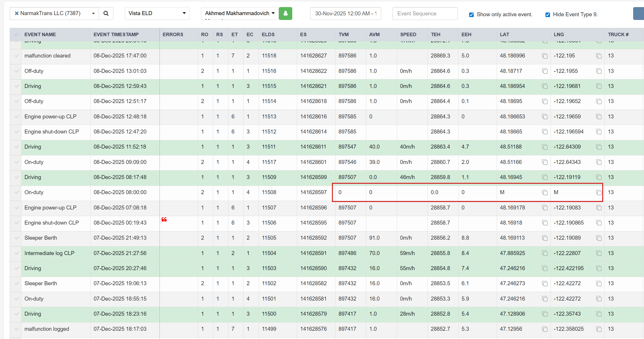Uncheck Hide Event Type 9 checkbox
The height and width of the screenshot is (339, 644).
point(547,15)
